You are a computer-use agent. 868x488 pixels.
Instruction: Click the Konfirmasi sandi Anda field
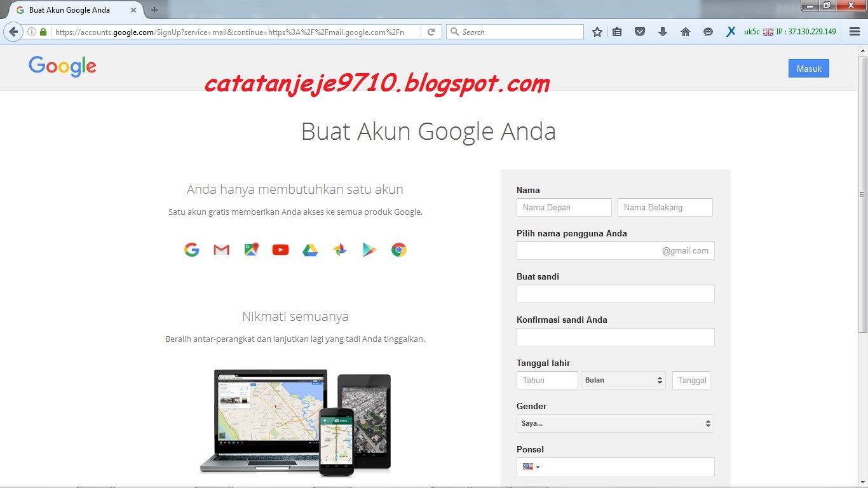[615, 337]
